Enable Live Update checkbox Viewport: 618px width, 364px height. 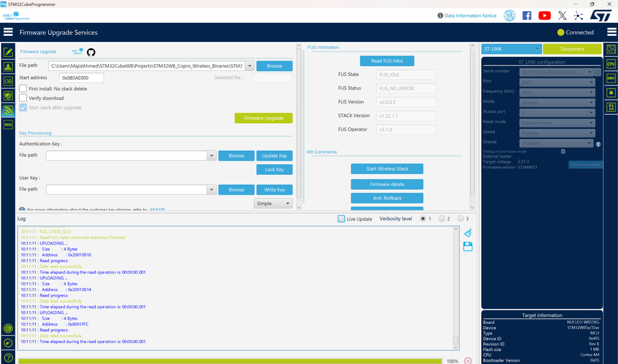pyautogui.click(x=341, y=219)
